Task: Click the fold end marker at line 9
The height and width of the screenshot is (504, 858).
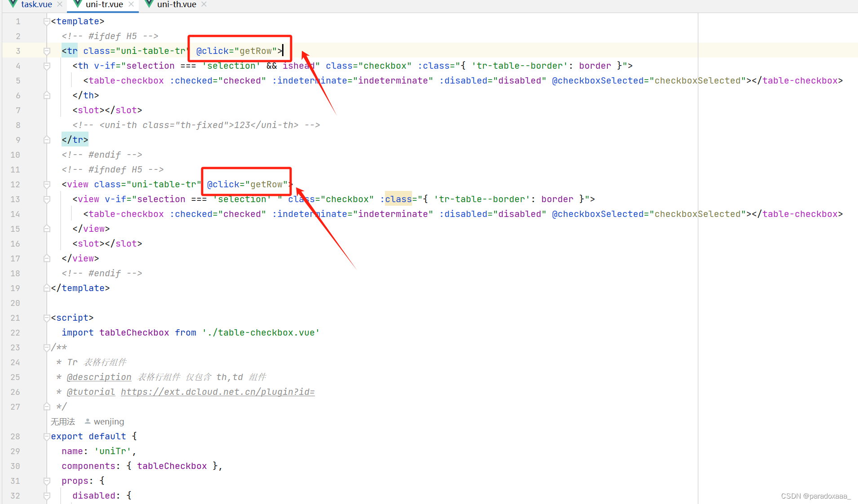Action: coord(47,140)
